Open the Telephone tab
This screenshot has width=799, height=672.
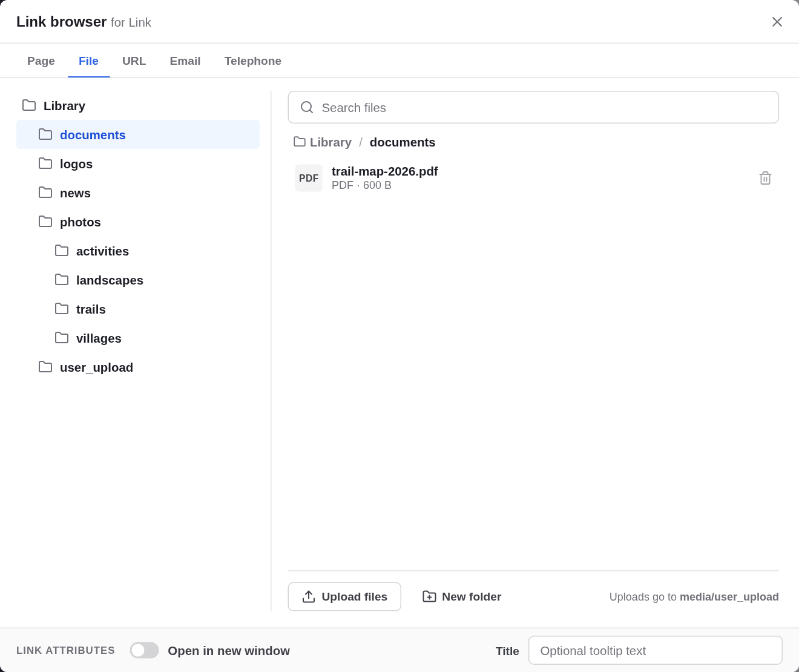tap(253, 61)
